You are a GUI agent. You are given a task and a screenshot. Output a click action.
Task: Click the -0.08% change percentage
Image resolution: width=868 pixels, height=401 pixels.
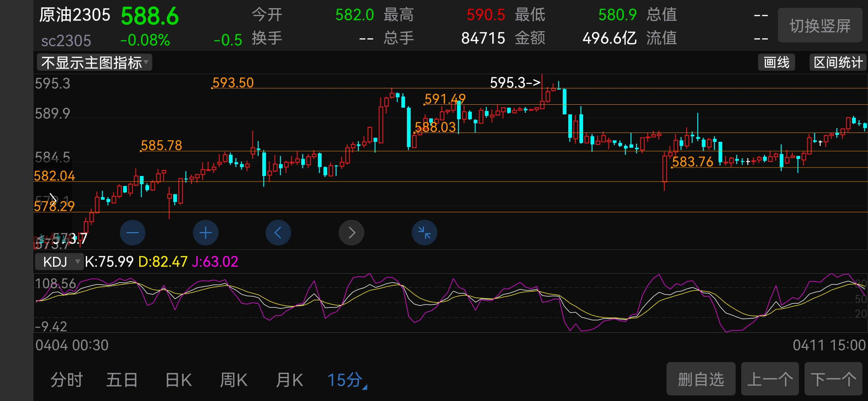point(145,40)
